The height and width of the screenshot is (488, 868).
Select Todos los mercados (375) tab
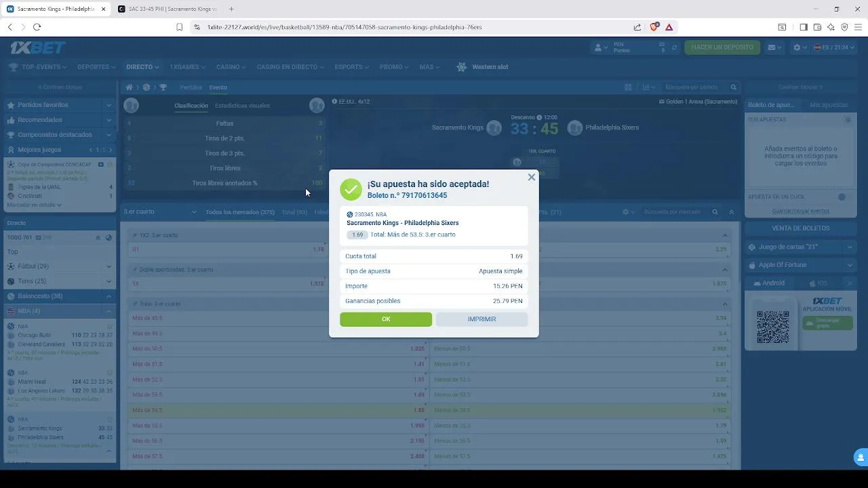tap(240, 212)
